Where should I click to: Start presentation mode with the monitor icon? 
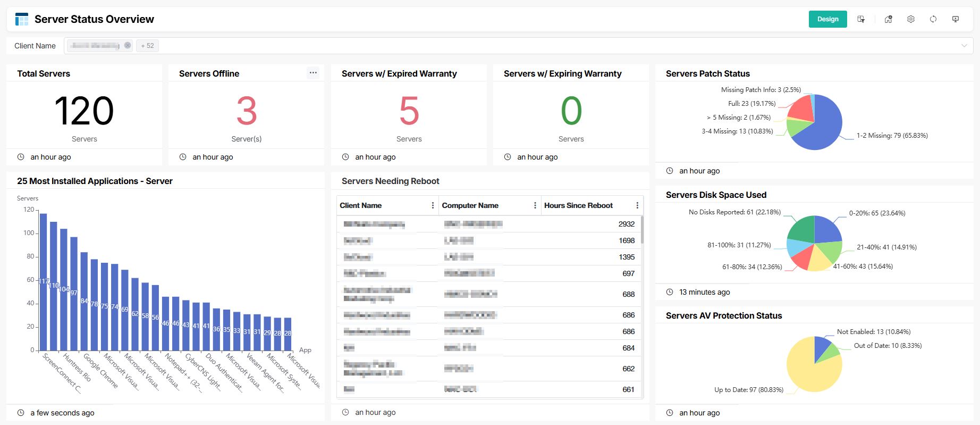click(x=956, y=19)
